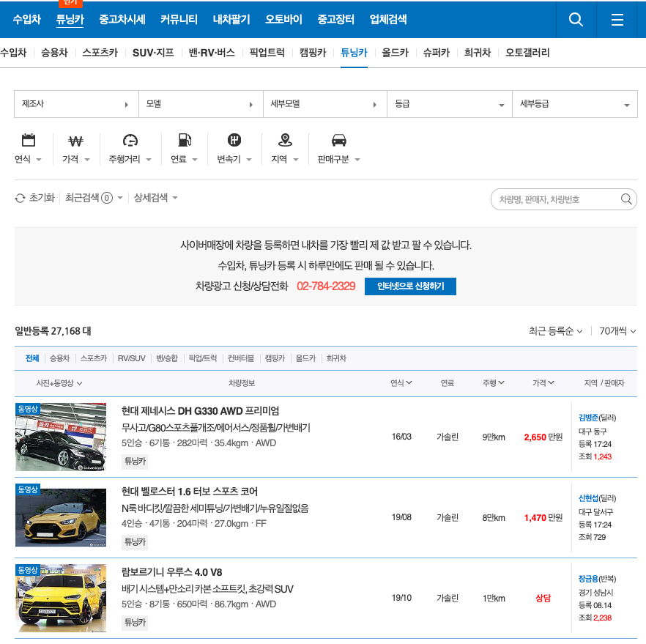Select the 오토갤러리 tab
This screenshot has height=644, width=646.
point(527,53)
